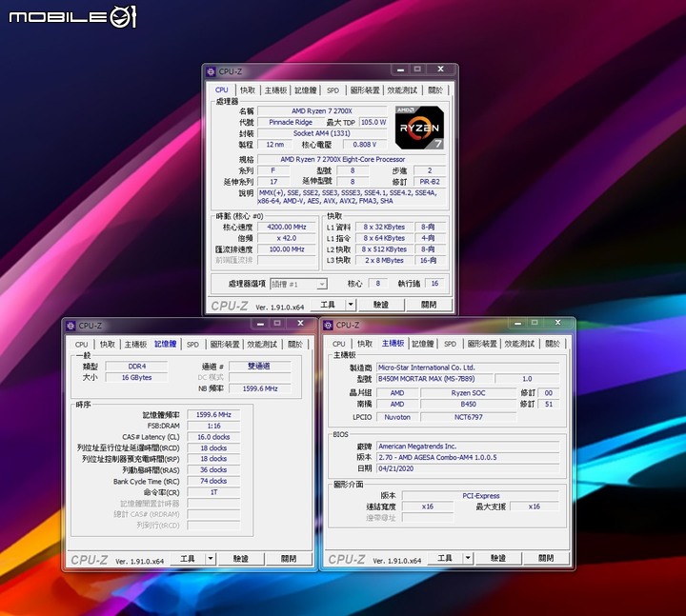This screenshot has width=686, height=616.
Task: Click the DDR4 memory type value
Action: click(x=137, y=367)
